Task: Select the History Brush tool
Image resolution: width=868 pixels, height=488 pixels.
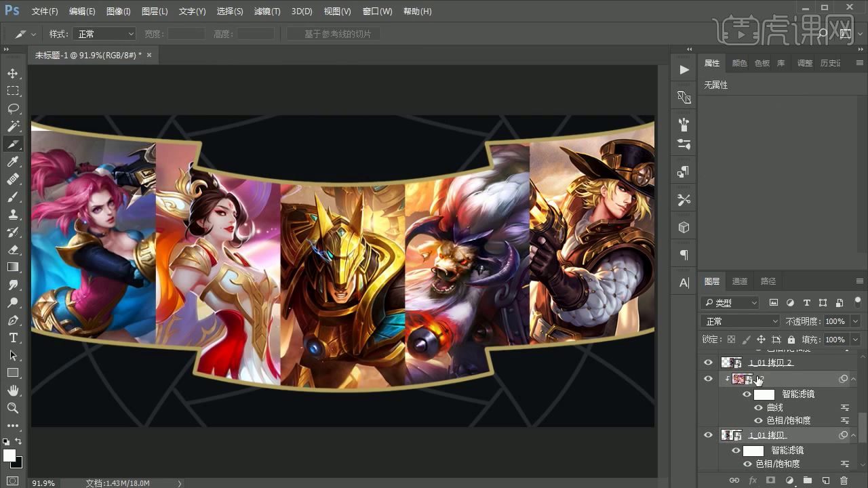Action: (x=13, y=232)
